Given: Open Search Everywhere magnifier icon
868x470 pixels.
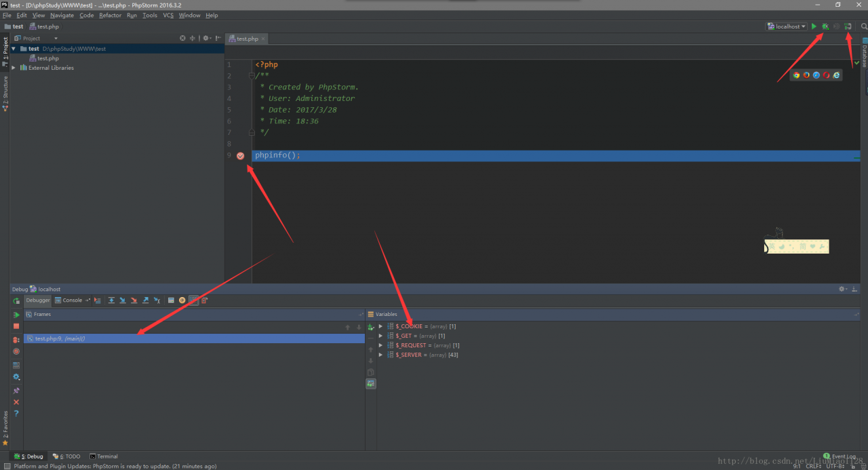Looking at the screenshot, I should coord(864,26).
